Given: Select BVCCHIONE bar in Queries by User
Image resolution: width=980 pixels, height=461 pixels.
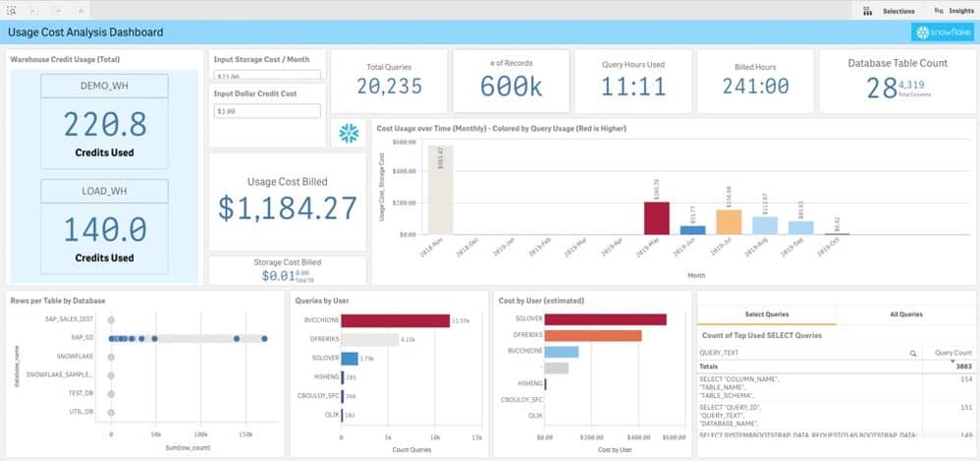Looking at the screenshot, I should (x=395, y=320).
